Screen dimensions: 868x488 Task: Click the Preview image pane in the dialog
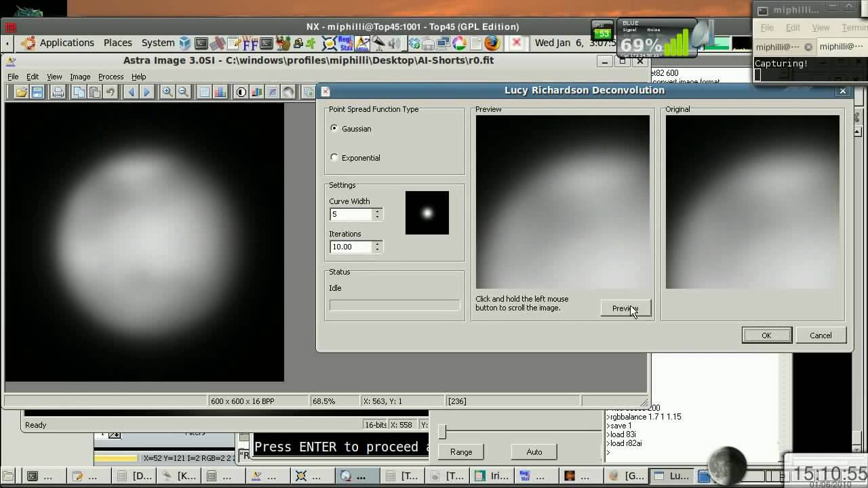563,202
